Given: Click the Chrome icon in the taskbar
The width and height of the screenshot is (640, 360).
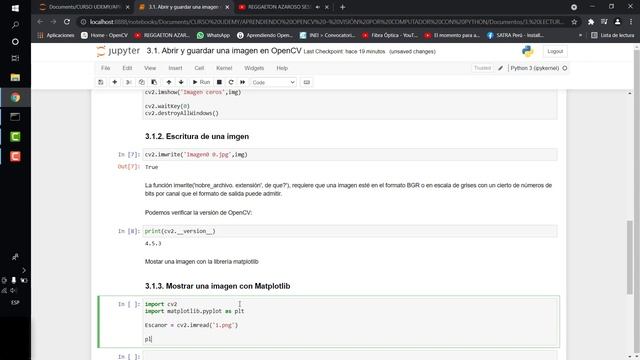Looking at the screenshot, I should 15,97.
